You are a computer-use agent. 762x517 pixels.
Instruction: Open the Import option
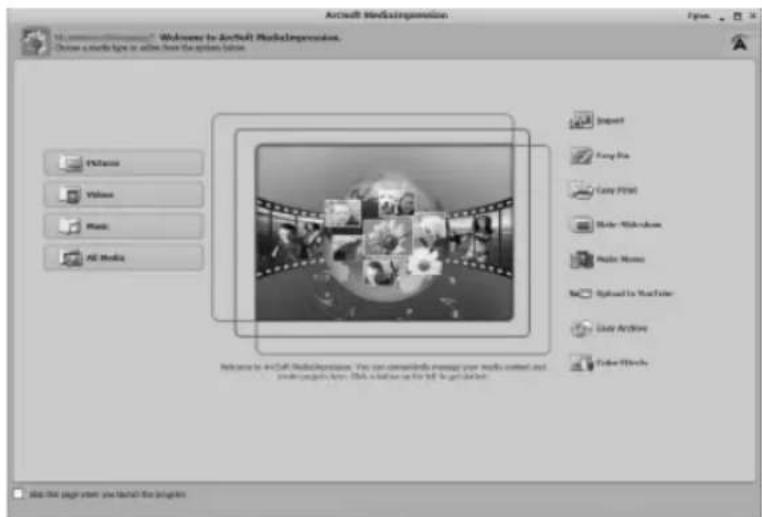point(597,120)
